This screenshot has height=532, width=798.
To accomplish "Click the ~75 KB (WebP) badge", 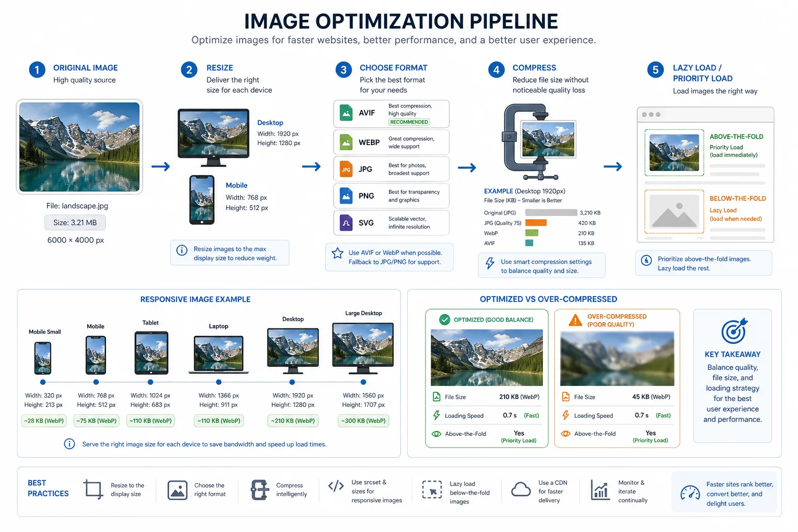I will coord(97,421).
